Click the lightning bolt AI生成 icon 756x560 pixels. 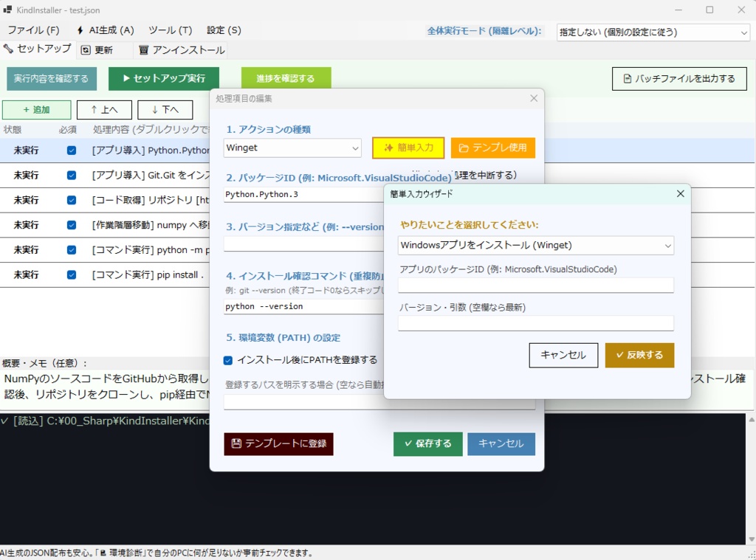[x=81, y=30]
